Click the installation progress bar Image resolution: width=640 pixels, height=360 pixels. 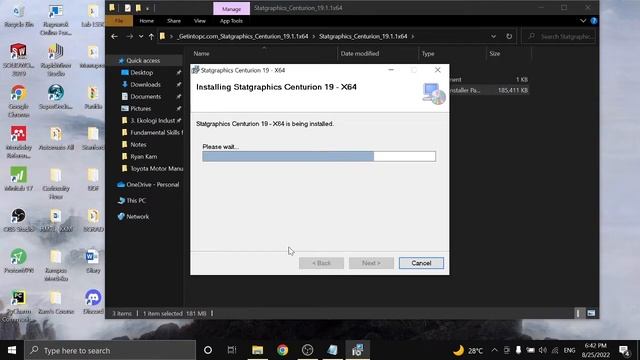[319, 156]
